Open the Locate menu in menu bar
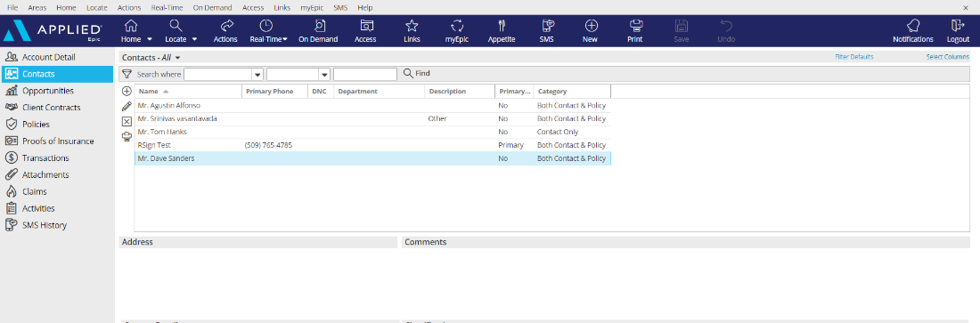The height and width of the screenshot is (323, 980). tap(97, 7)
